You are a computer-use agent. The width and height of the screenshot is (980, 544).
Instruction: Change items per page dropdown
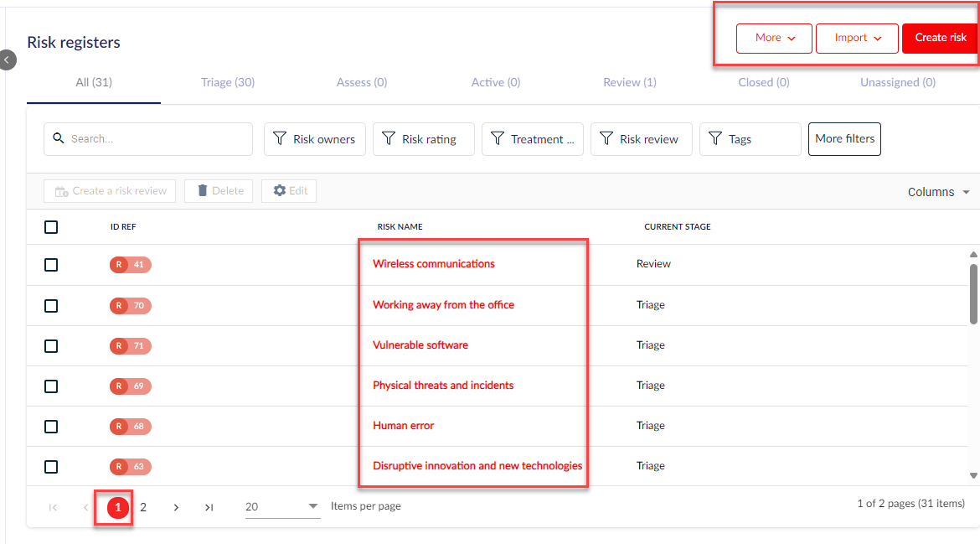coord(282,506)
